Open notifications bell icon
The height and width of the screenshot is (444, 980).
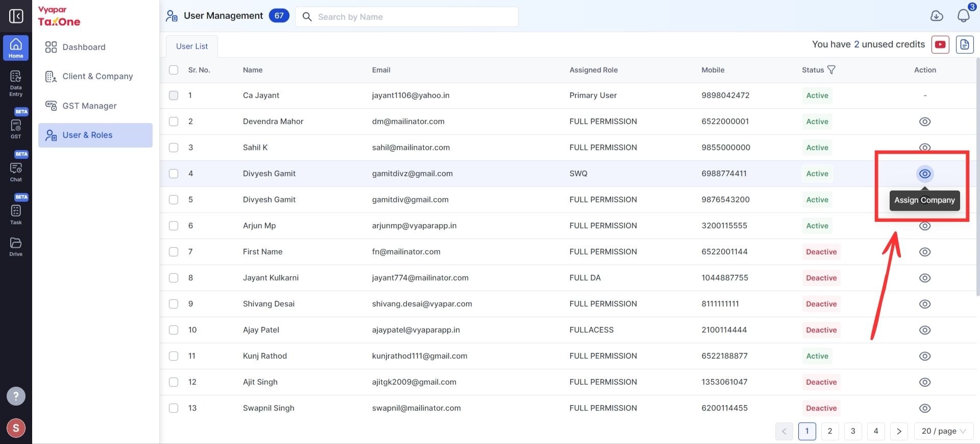(963, 16)
